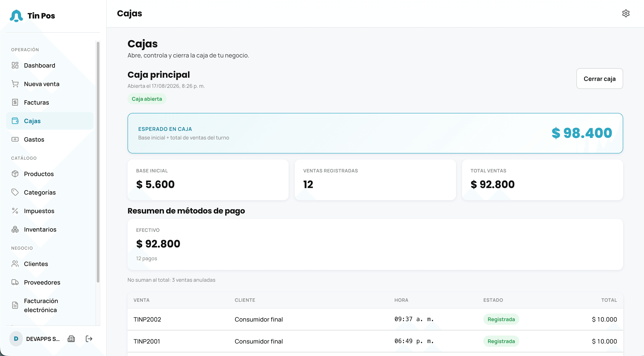Click the $ 10.000 total for TINP2002
The width and height of the screenshot is (644, 356).
604,319
